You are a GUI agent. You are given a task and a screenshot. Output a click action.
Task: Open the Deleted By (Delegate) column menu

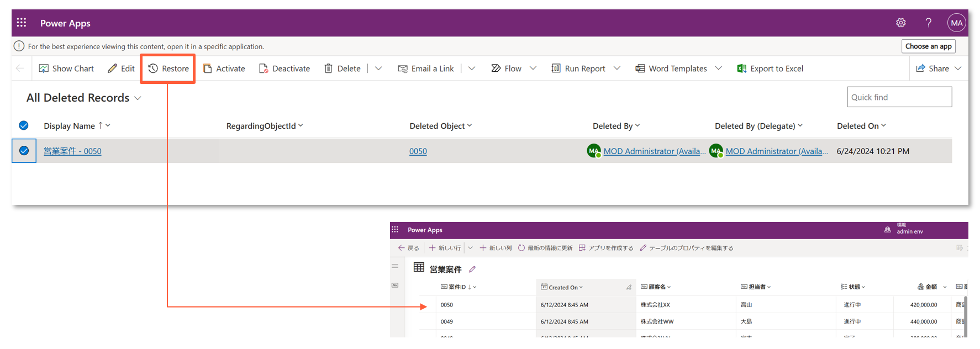tap(758, 126)
